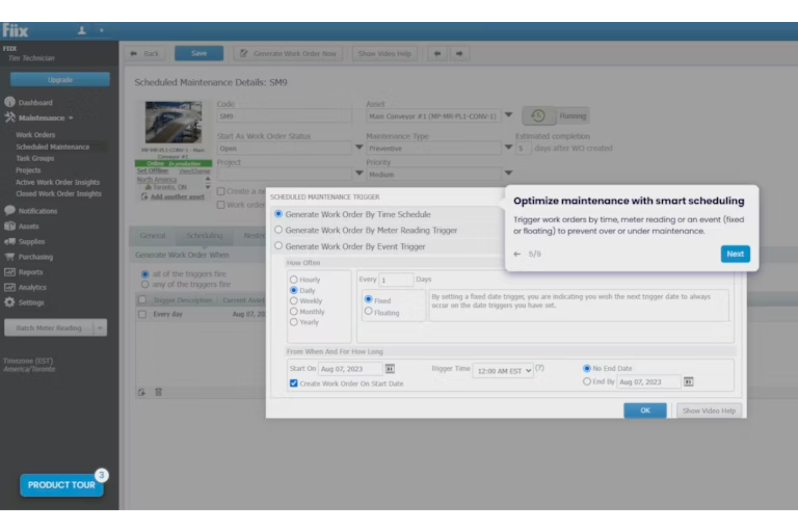
Task: Click the calendar icon next to Start On
Action: pos(390,369)
